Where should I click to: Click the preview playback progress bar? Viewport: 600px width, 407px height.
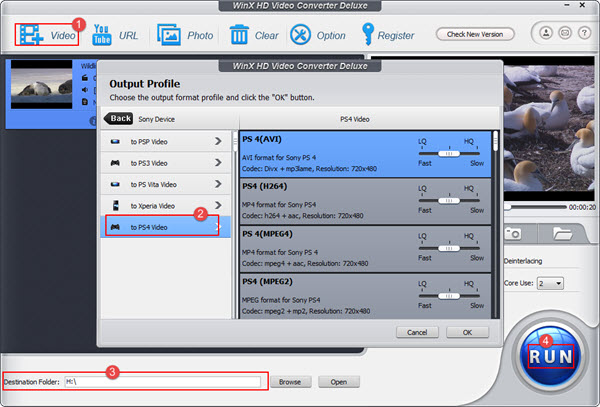536,207
